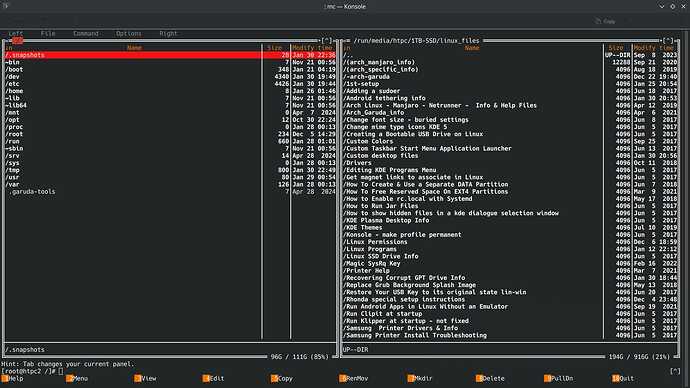Select the /home directory in left panel
The width and height of the screenshot is (690, 388).
pyautogui.click(x=170, y=91)
